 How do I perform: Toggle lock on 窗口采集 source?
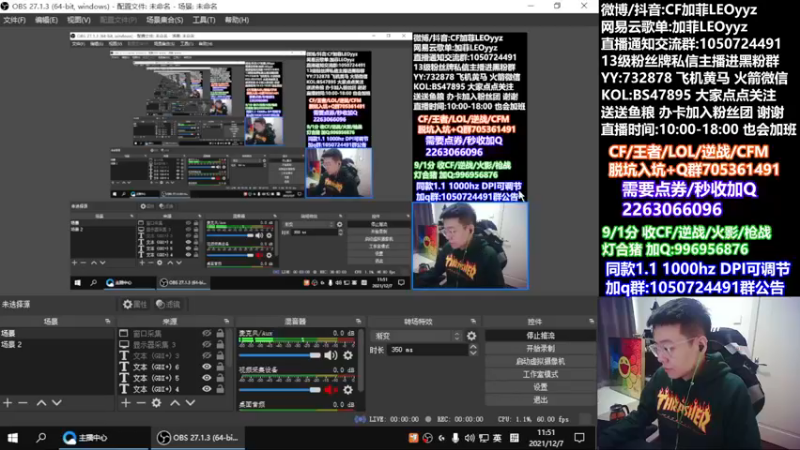pyautogui.click(x=220, y=333)
